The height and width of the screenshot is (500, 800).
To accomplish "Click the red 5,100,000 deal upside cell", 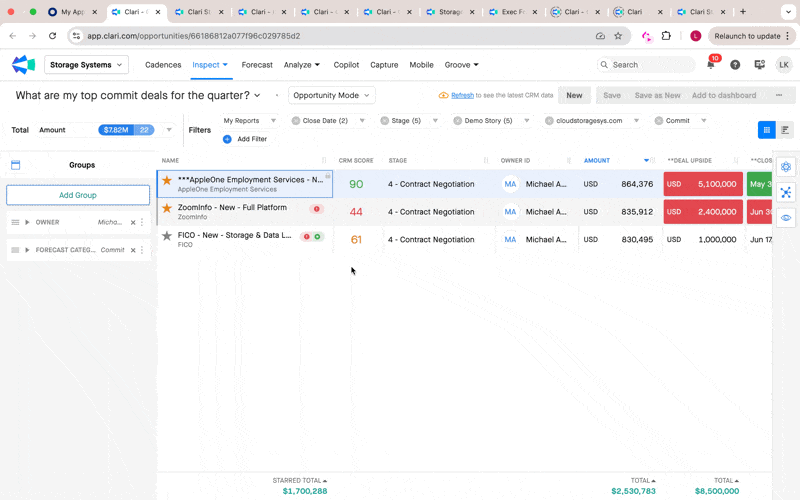I will 703,184.
